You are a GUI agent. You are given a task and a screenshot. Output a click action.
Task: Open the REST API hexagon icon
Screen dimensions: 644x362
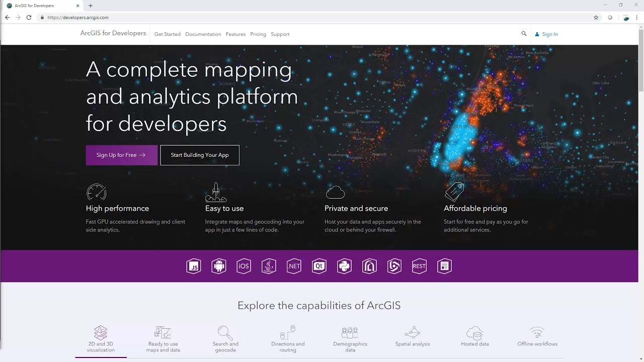[419, 266]
